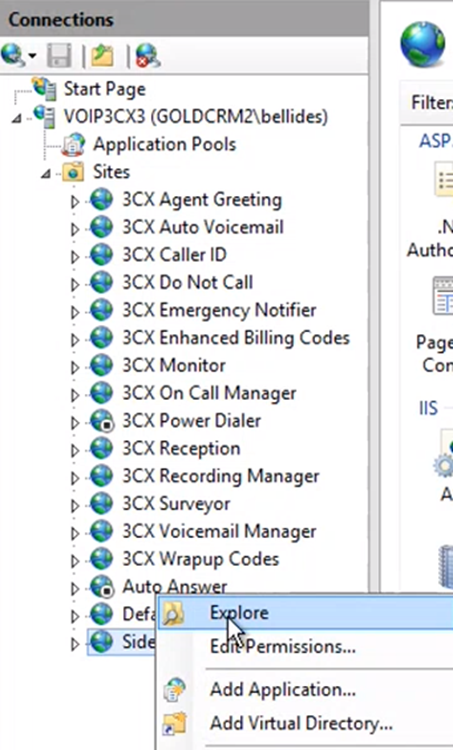Viewport: 453px width, 750px height.
Task: Click the 3CX Monitor globe icon
Action: pos(101,365)
